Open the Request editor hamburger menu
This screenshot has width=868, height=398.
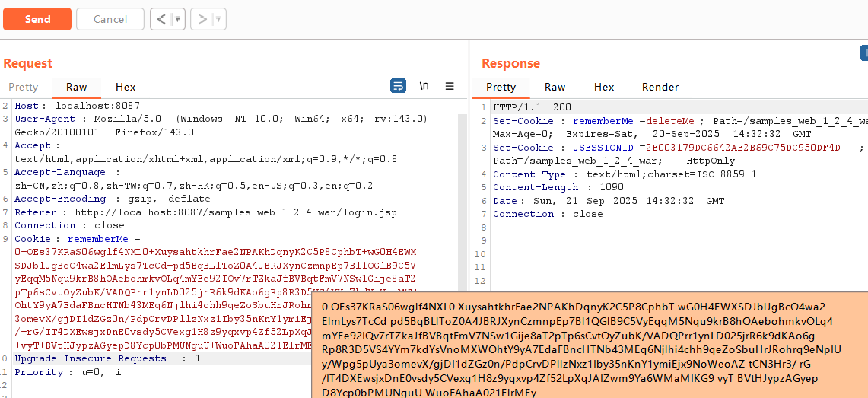click(x=450, y=86)
